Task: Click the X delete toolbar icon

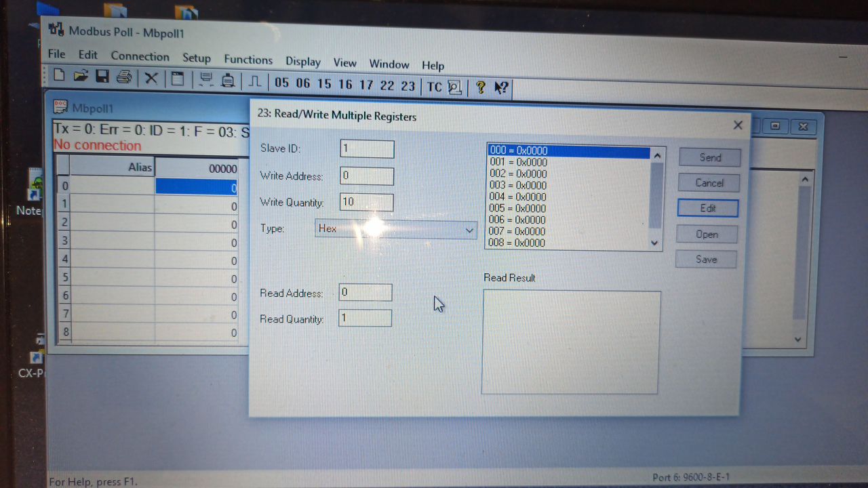Action: [x=151, y=78]
